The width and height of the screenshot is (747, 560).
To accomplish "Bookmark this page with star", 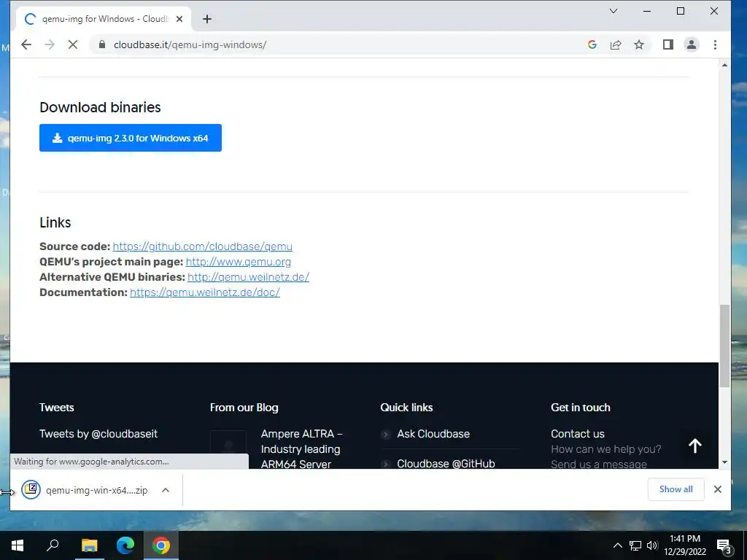I will tap(639, 44).
